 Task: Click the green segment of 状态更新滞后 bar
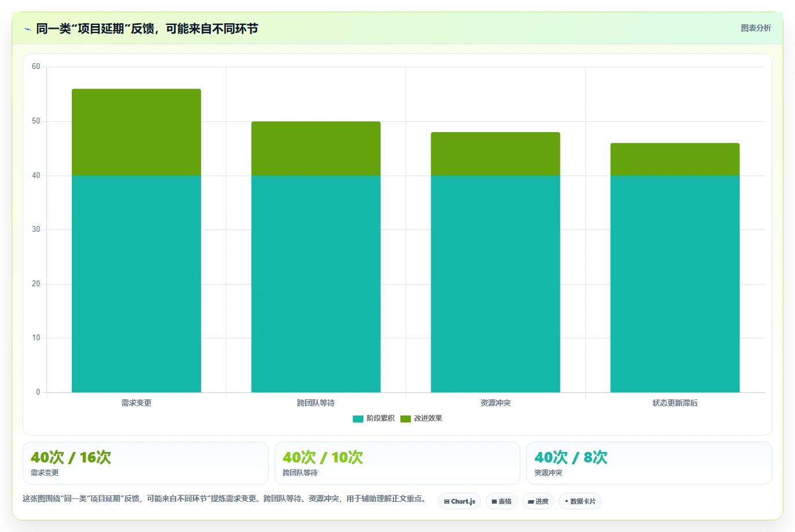coord(675,159)
